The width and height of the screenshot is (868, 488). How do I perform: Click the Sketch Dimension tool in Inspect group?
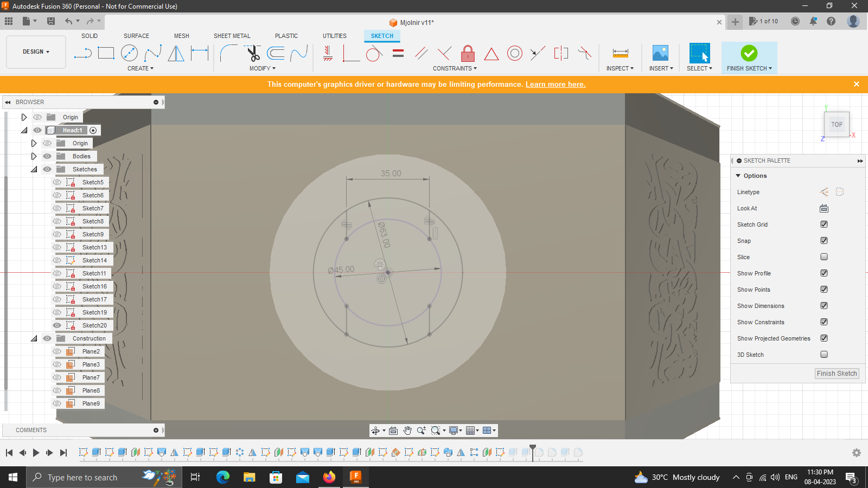click(x=619, y=53)
